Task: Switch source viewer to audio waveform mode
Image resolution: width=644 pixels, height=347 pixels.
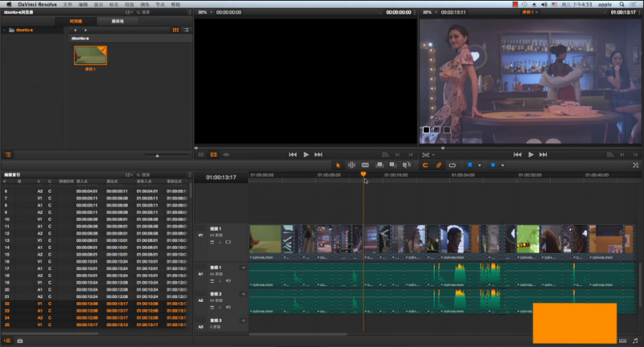Action: 226,155
